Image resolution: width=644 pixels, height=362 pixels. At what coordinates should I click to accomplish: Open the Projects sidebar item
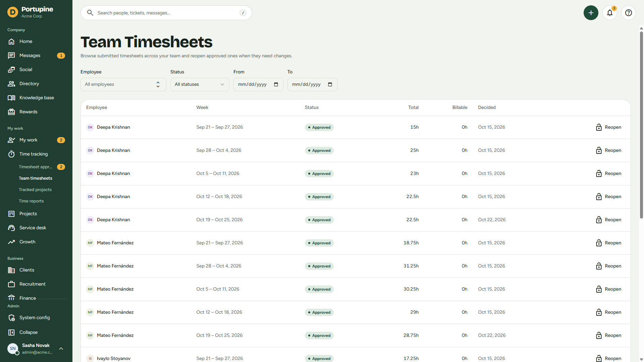(36, 214)
